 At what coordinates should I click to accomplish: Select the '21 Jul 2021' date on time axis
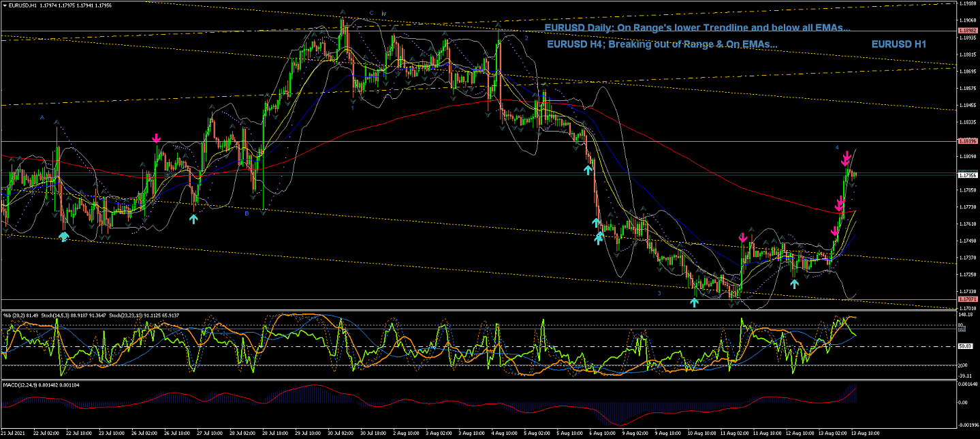click(14, 433)
